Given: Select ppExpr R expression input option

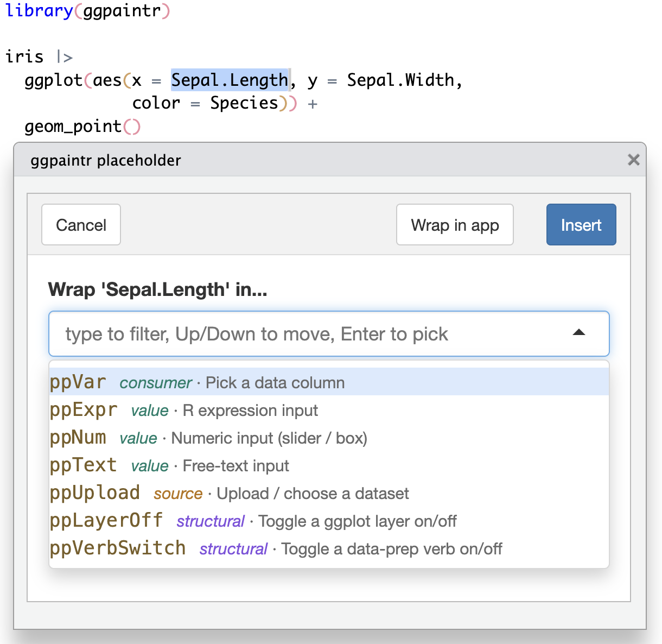Looking at the screenshot, I should [329, 410].
